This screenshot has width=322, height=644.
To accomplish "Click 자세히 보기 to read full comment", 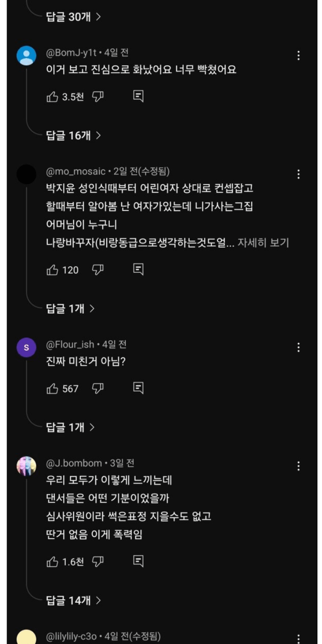I will coord(263,243).
